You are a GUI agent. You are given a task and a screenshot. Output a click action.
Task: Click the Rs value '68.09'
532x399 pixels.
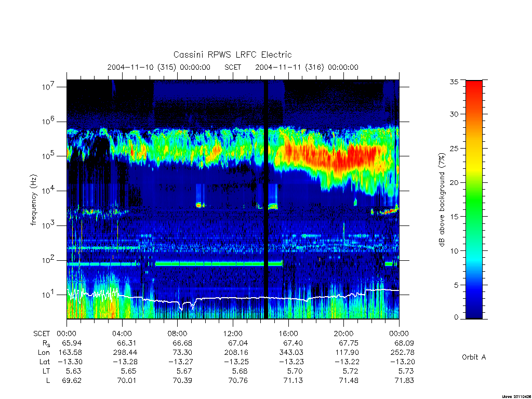(x=404, y=343)
